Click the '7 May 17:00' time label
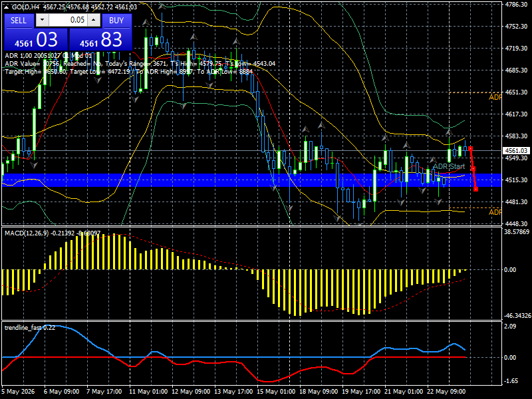 tap(104, 392)
